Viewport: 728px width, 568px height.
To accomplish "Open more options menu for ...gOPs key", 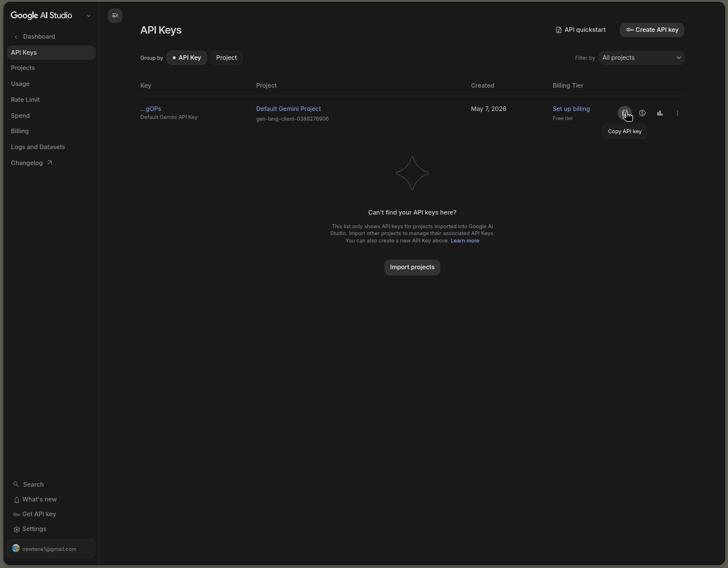I will [x=677, y=113].
